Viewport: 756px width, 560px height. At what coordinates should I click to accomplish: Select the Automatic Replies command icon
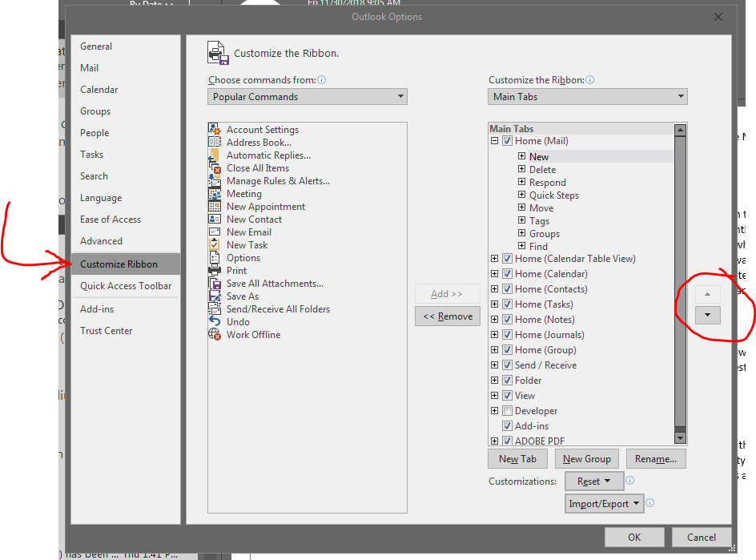pos(215,155)
